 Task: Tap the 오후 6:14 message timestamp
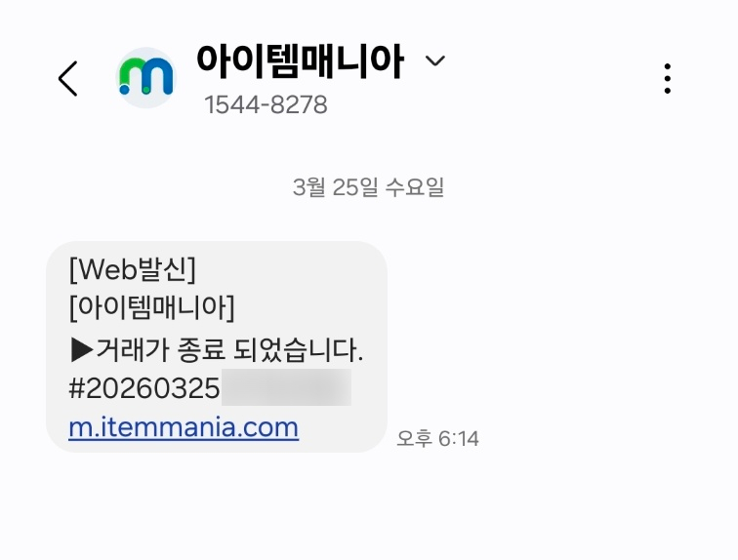click(x=437, y=439)
